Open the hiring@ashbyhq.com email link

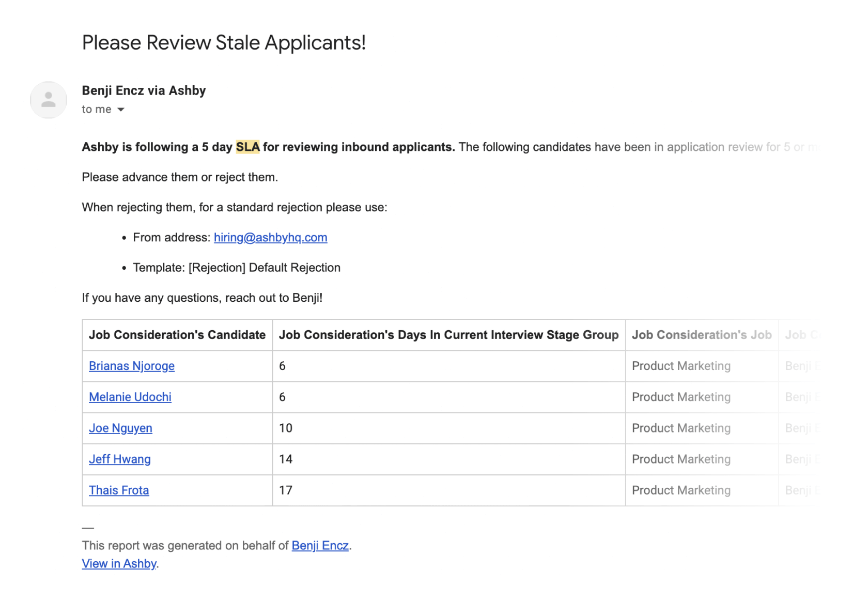pyautogui.click(x=271, y=238)
